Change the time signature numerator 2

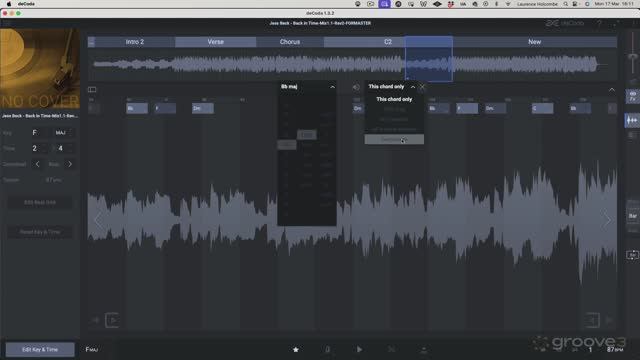pos(35,148)
